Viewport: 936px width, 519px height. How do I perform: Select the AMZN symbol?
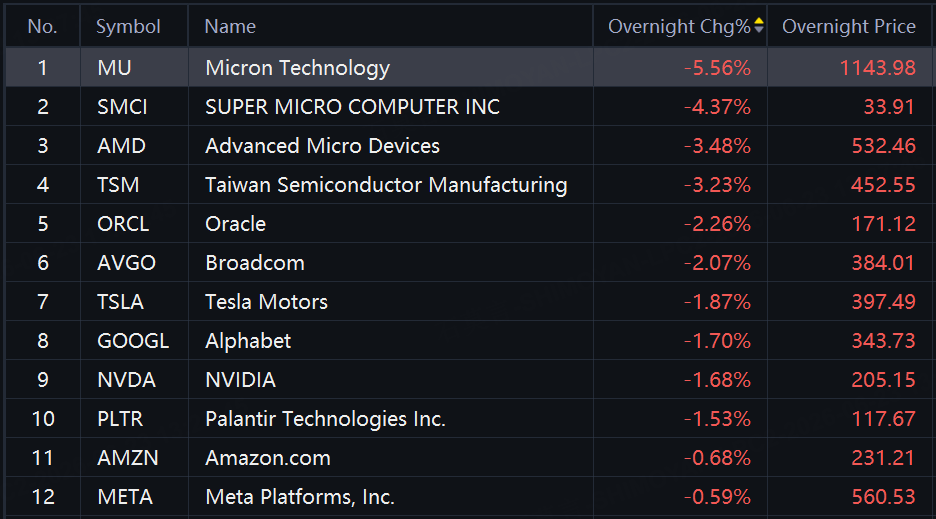click(x=128, y=458)
